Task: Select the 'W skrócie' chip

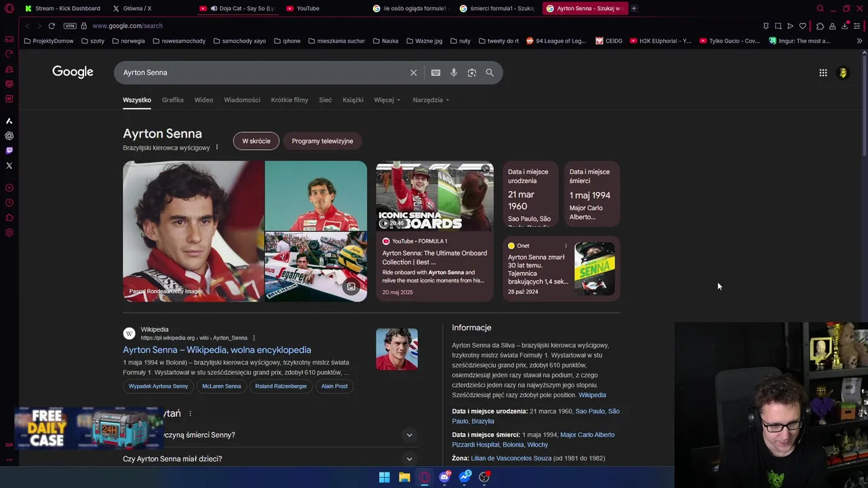Action: tap(256, 141)
